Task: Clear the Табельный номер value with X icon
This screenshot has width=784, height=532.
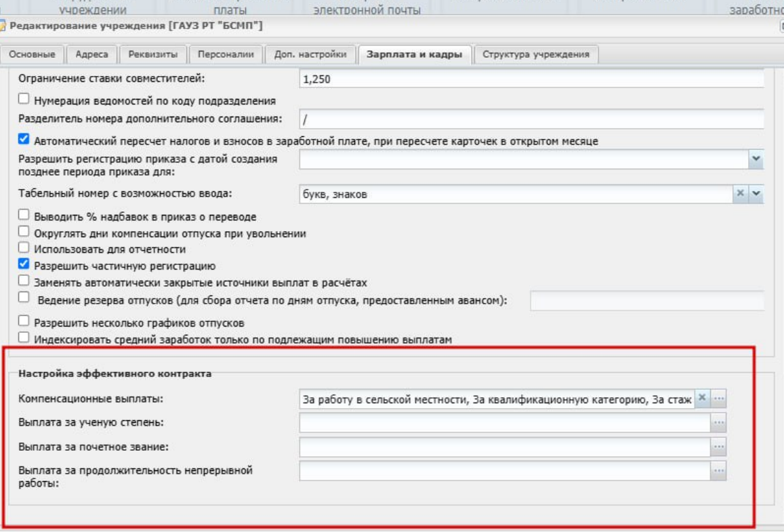Action: point(741,194)
